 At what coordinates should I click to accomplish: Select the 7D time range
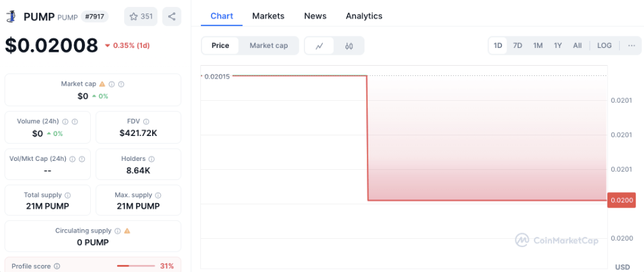coord(517,45)
